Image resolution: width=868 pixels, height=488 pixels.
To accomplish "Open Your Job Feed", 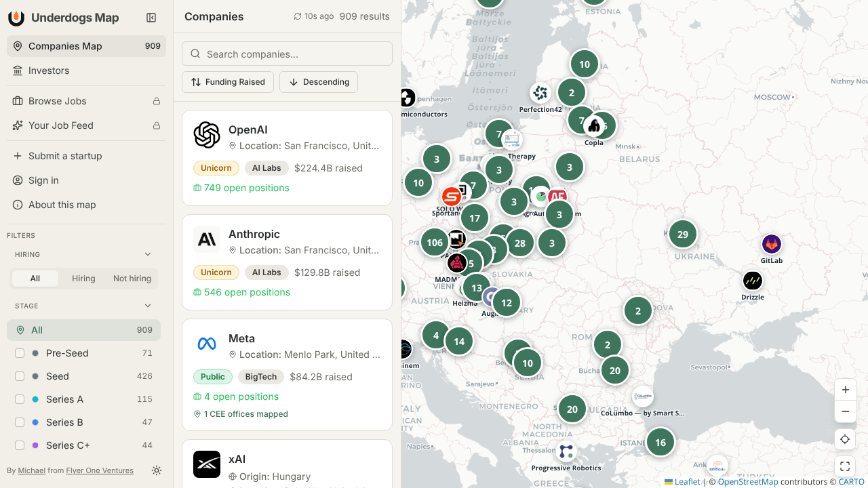I will pyautogui.click(x=86, y=125).
